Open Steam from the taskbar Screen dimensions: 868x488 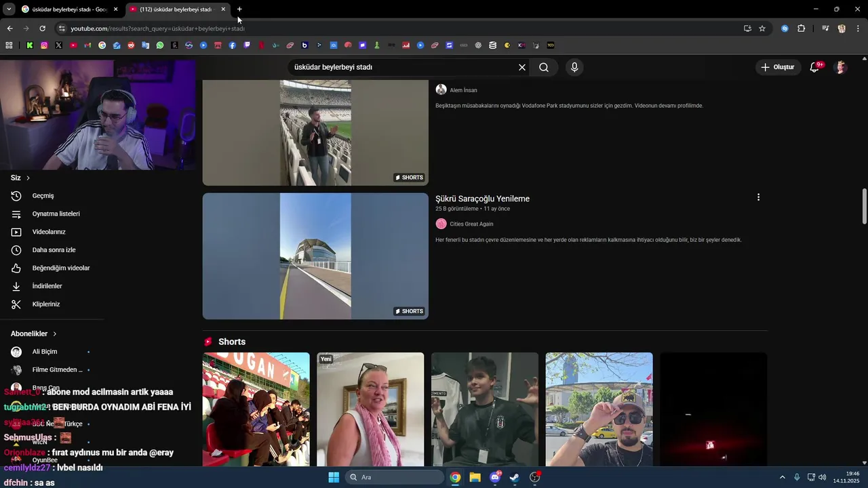pyautogui.click(x=515, y=477)
